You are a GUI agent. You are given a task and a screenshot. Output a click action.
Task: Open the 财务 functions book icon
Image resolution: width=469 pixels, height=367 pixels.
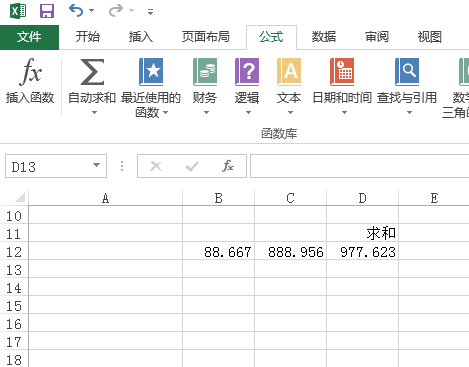[x=205, y=72]
